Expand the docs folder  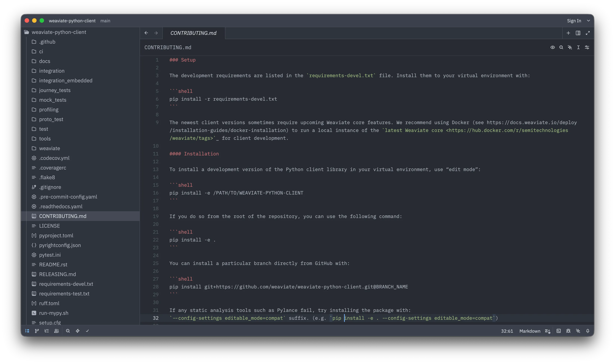click(44, 61)
